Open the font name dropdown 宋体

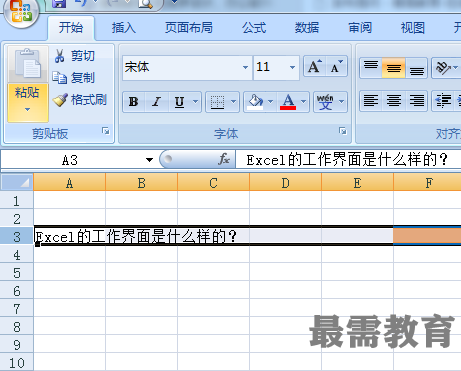245,67
